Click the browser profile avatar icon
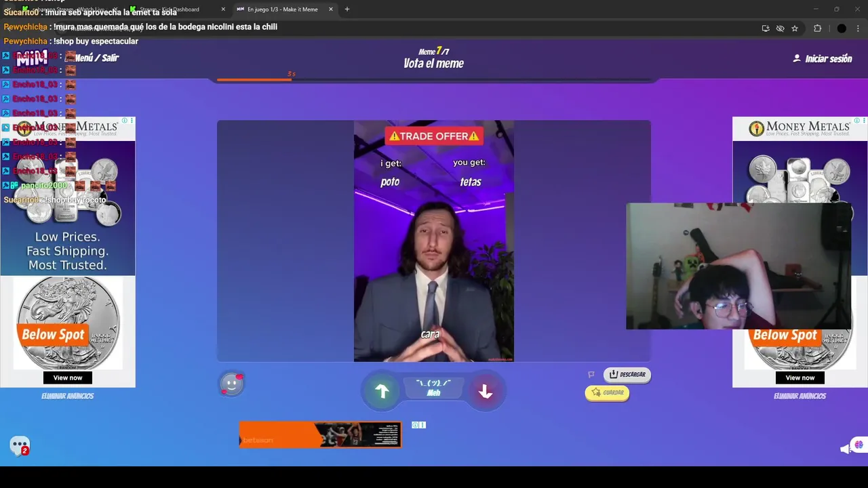This screenshot has width=868, height=488. [842, 28]
